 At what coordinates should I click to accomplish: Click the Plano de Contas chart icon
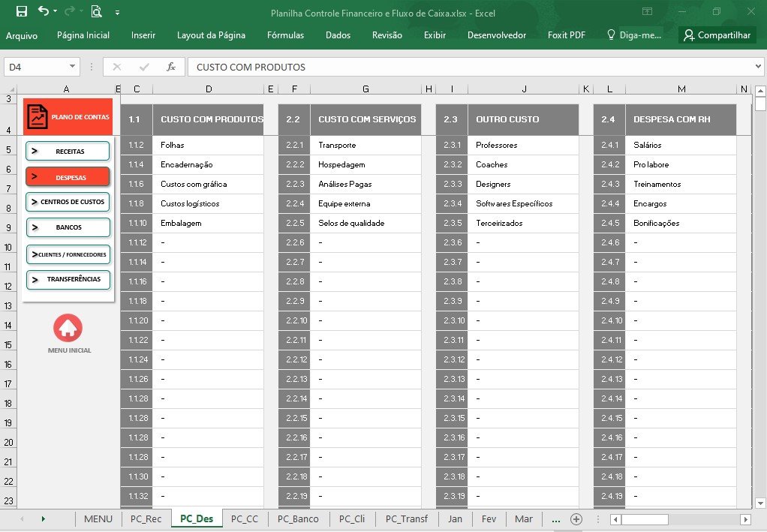(38, 117)
